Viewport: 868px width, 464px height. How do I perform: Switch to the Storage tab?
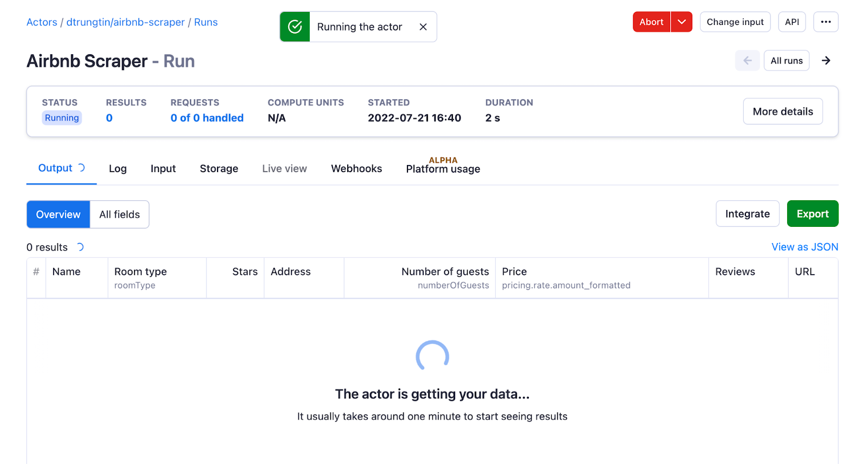[219, 169]
